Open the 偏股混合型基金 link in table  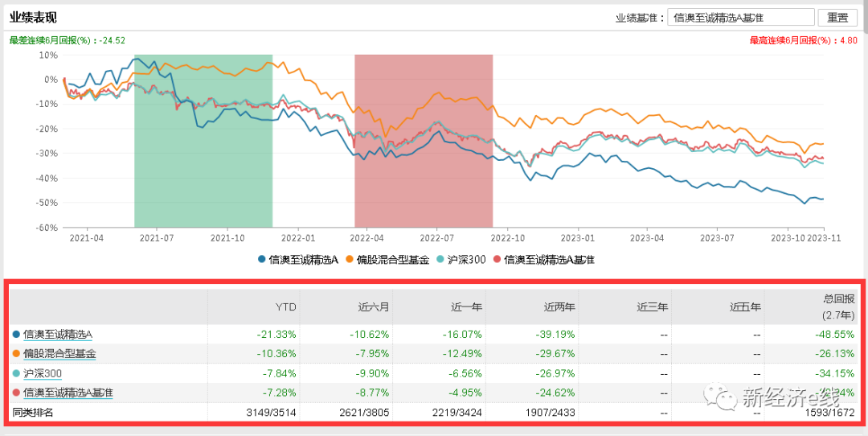pos(59,353)
